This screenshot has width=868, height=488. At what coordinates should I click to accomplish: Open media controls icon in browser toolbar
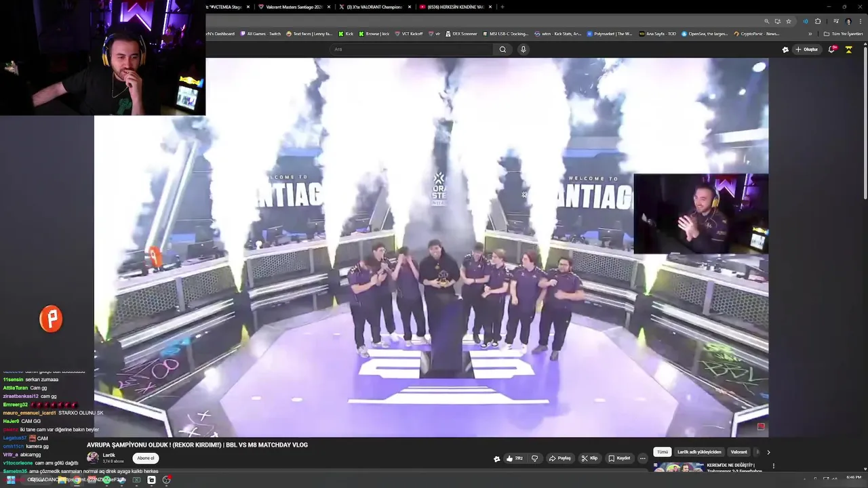835,21
